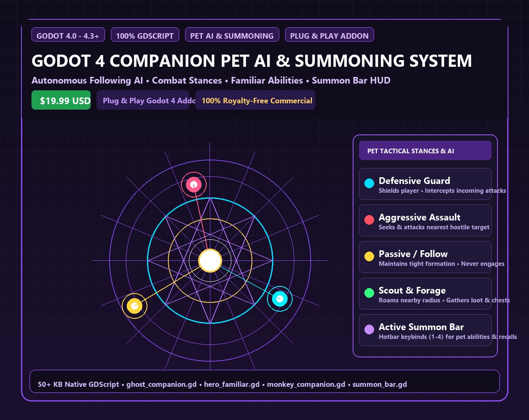Click the Hotbar keybinds (1-4) description
This screenshot has width=529, height=420.
click(x=448, y=337)
